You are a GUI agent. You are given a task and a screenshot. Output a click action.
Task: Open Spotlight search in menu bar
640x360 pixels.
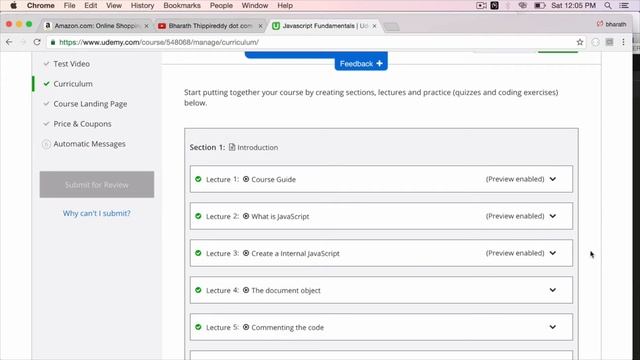tap(608, 6)
